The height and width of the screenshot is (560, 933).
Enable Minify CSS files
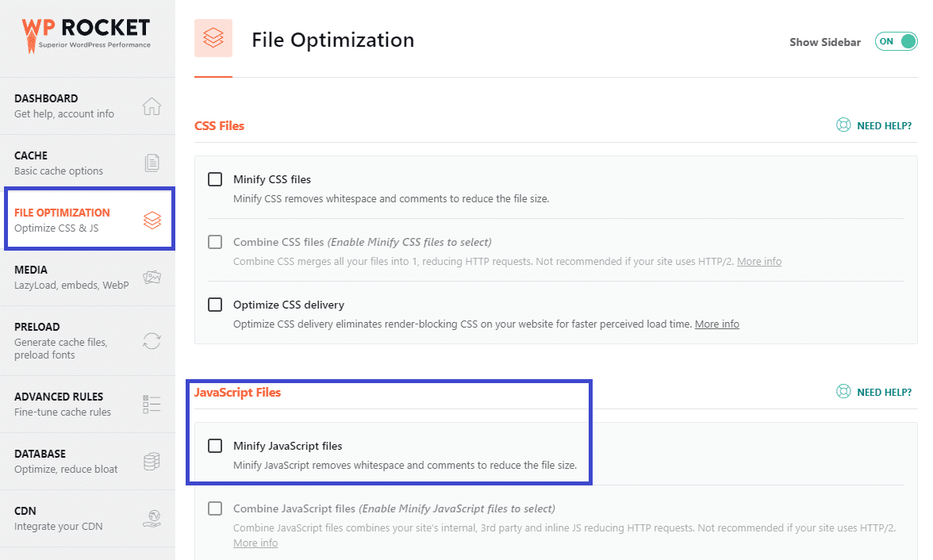214,178
